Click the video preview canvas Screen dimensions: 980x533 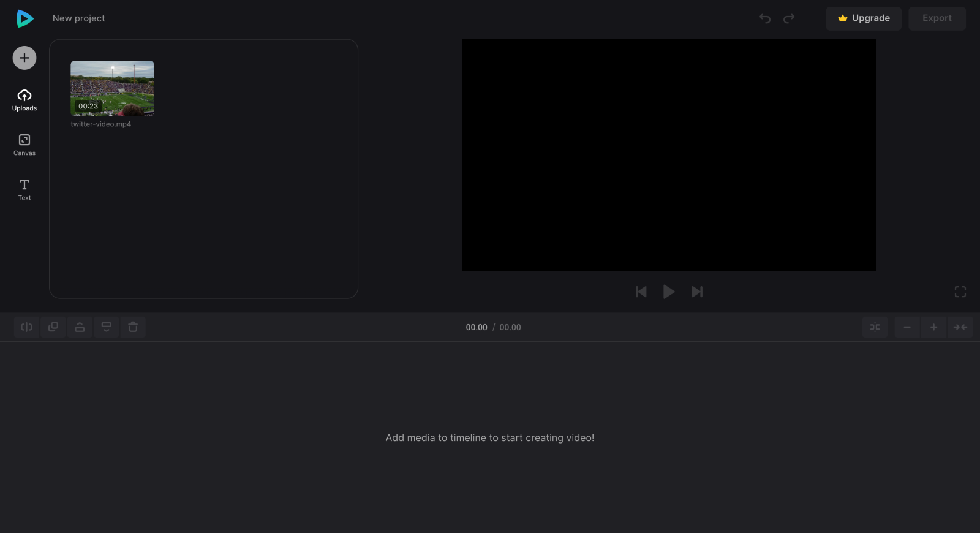pyautogui.click(x=669, y=155)
